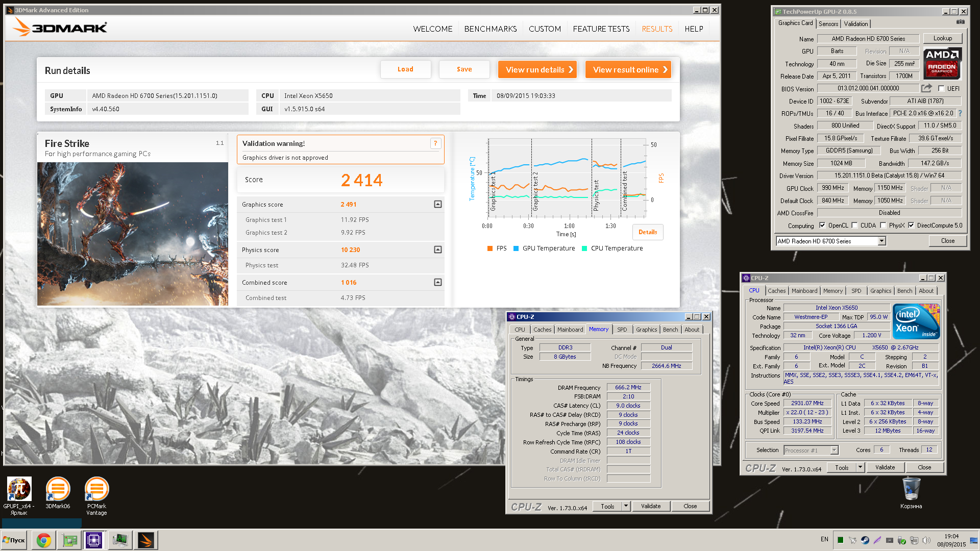Open Tools dropdown arrow in CPU-Z CPU window
The image size is (980, 551).
click(860, 467)
